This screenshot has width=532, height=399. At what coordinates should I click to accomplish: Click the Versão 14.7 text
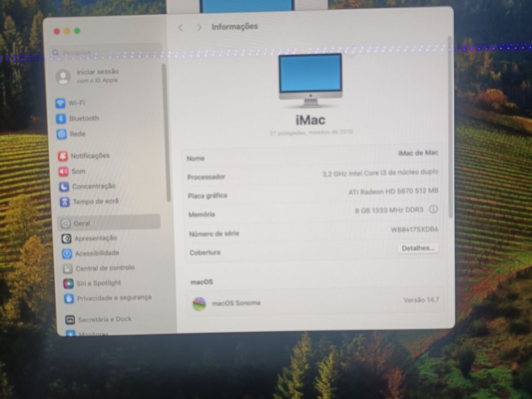pos(421,300)
